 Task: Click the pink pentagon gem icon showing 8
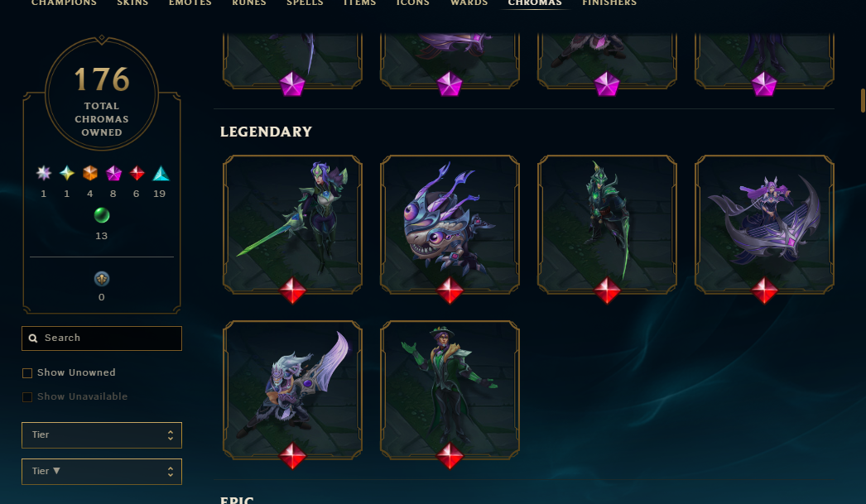click(x=113, y=173)
